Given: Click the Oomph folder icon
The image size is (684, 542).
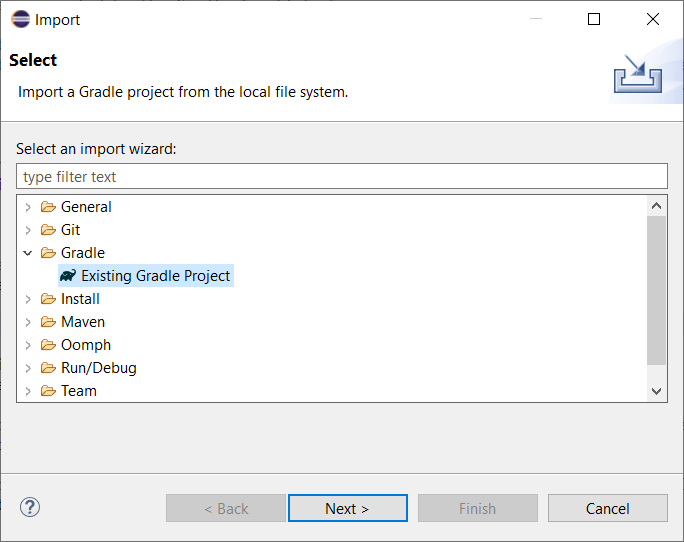Looking at the screenshot, I should (48, 345).
